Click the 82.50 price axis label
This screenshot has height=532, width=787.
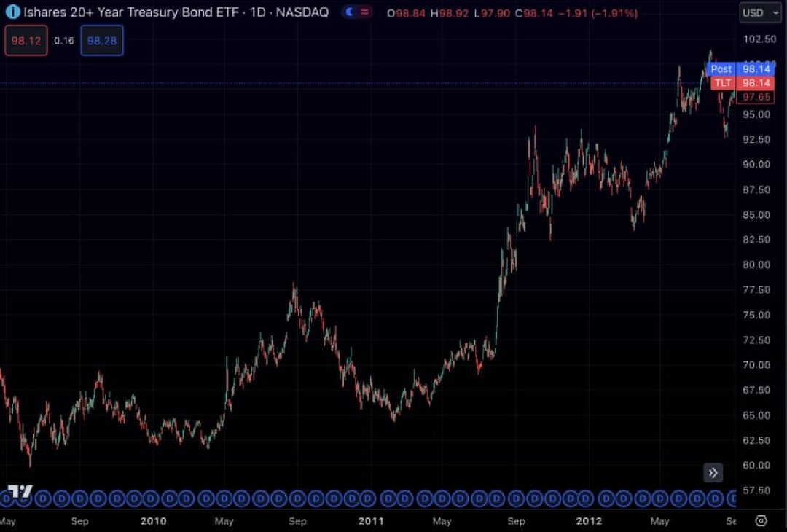[x=756, y=240]
